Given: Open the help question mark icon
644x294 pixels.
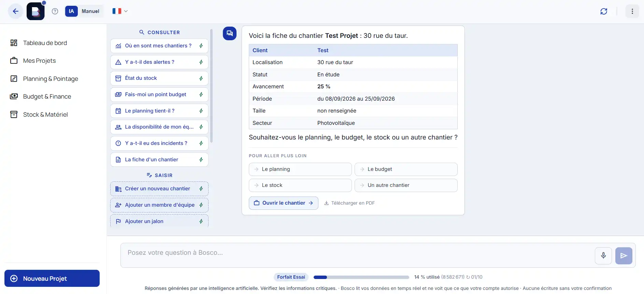Looking at the screenshot, I should pyautogui.click(x=55, y=11).
